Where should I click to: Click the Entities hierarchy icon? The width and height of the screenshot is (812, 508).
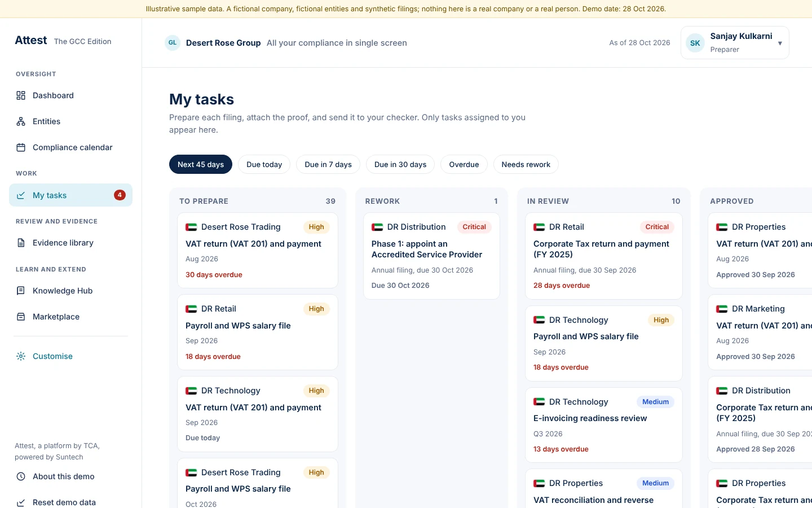[21, 121]
